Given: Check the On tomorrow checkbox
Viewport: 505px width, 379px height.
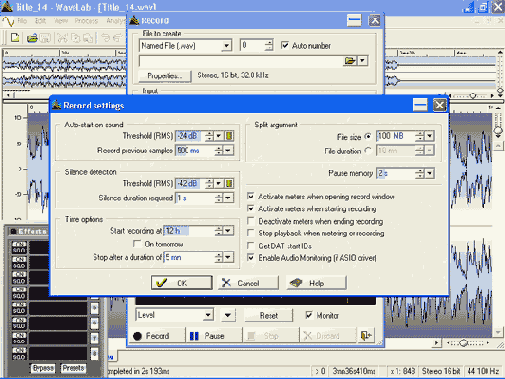Looking at the screenshot, I should [x=137, y=244].
